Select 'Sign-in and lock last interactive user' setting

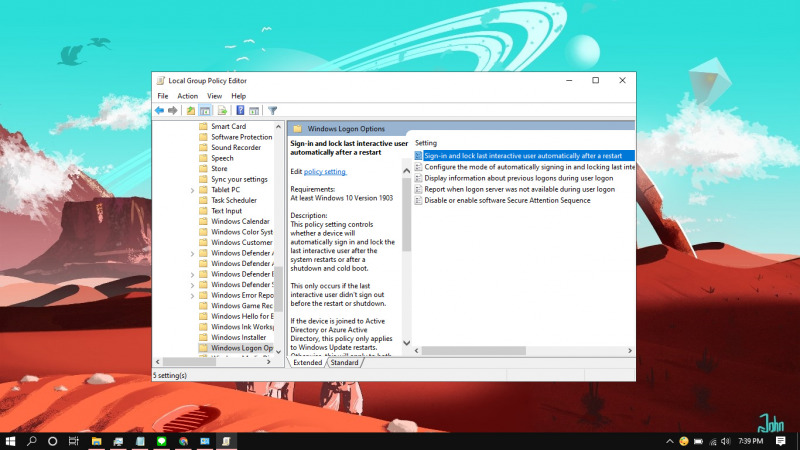524,156
